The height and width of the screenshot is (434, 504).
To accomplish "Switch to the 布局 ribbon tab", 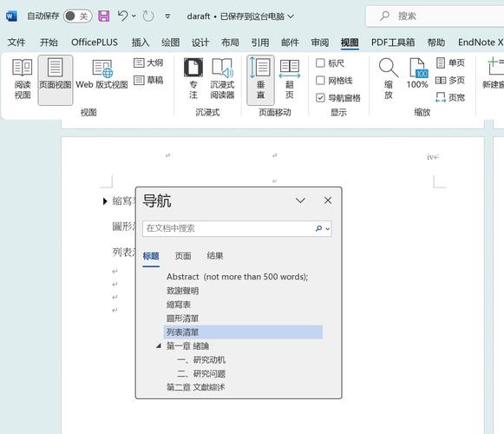I will 230,43.
